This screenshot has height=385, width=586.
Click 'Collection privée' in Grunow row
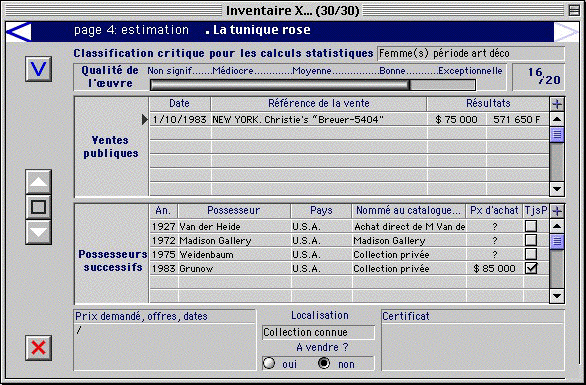point(391,269)
